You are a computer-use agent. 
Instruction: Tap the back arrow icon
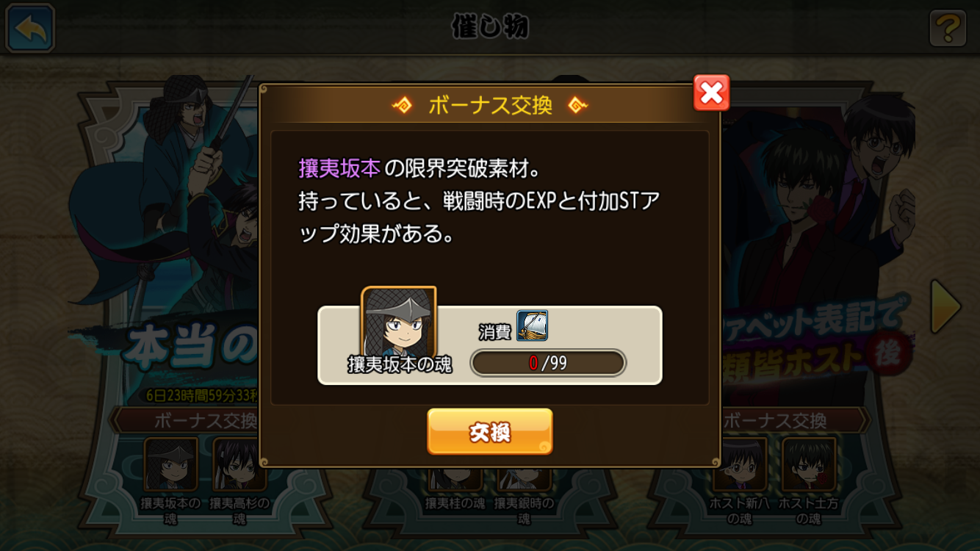pyautogui.click(x=30, y=28)
